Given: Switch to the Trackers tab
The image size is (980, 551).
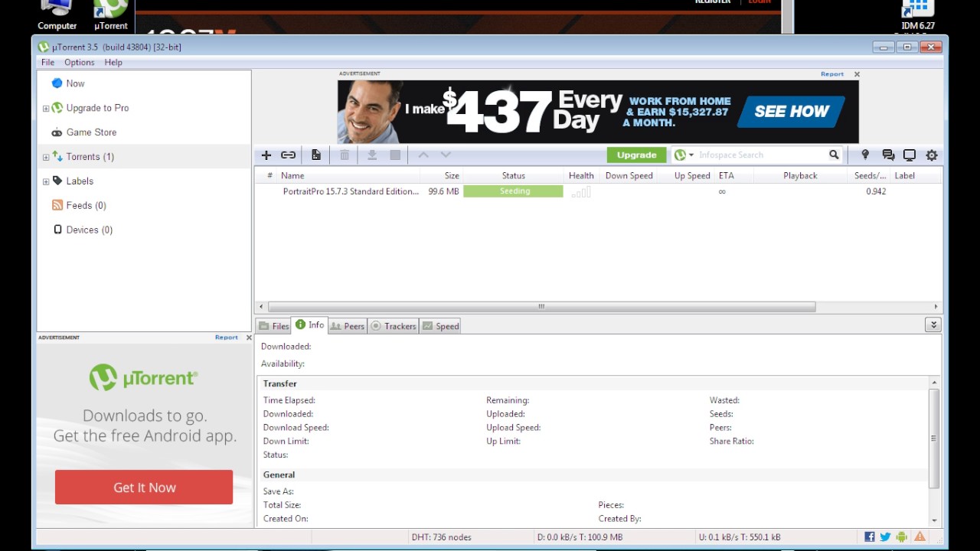Looking at the screenshot, I should point(393,326).
